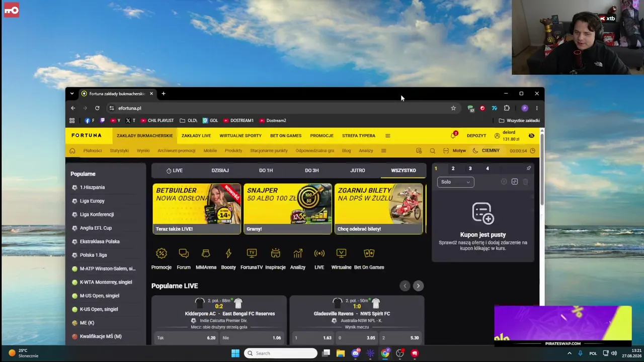Open the Statystyki link
The width and height of the screenshot is (644, 362).
point(119,151)
